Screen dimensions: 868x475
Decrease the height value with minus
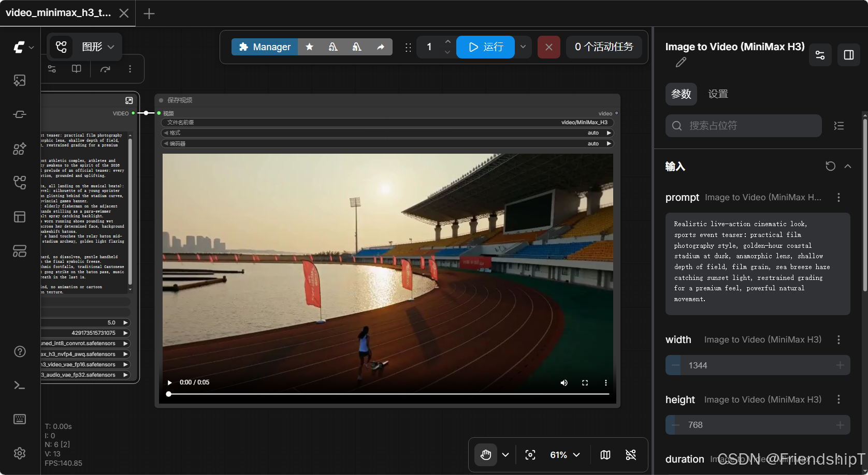pos(675,425)
